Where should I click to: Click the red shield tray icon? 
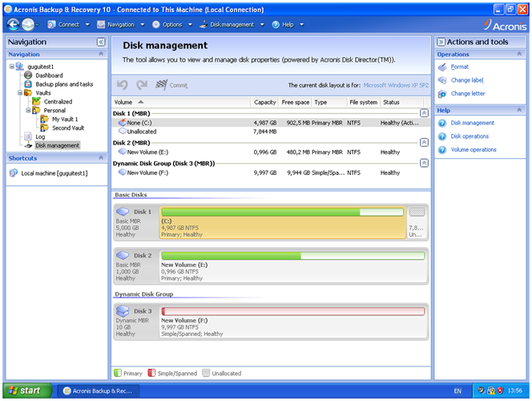[500, 391]
